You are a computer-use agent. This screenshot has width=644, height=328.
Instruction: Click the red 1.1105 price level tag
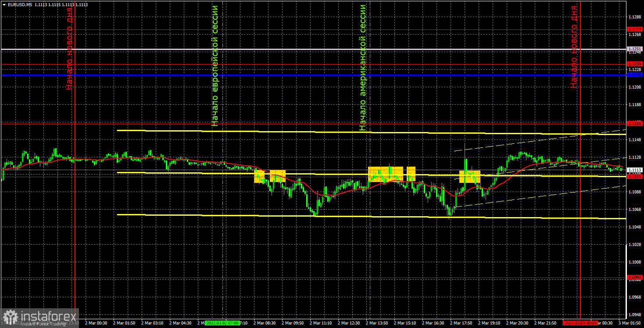tap(635, 177)
